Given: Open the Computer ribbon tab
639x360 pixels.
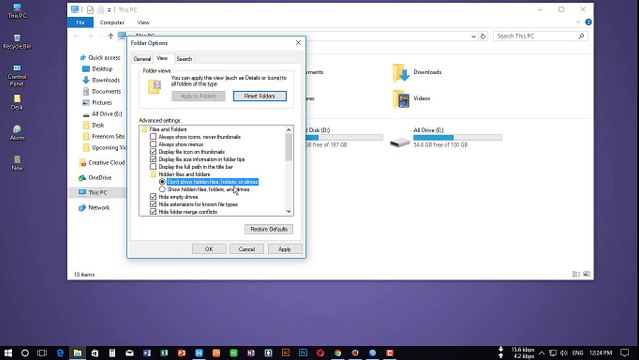Looking at the screenshot, I should tap(112, 22).
